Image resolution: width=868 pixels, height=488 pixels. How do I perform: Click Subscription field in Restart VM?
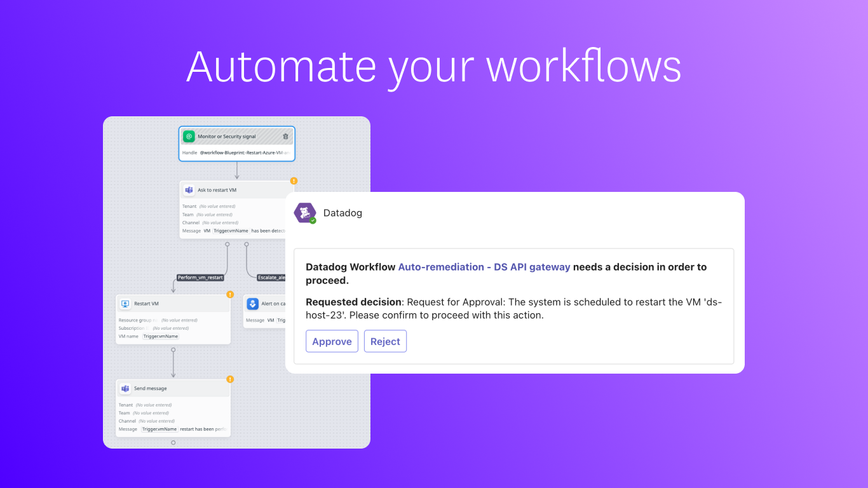click(x=154, y=329)
